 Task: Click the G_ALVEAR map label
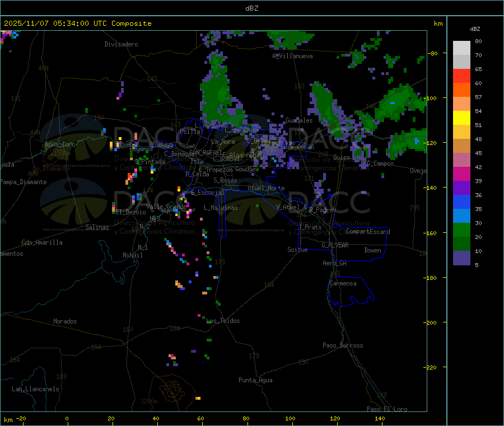(335, 245)
